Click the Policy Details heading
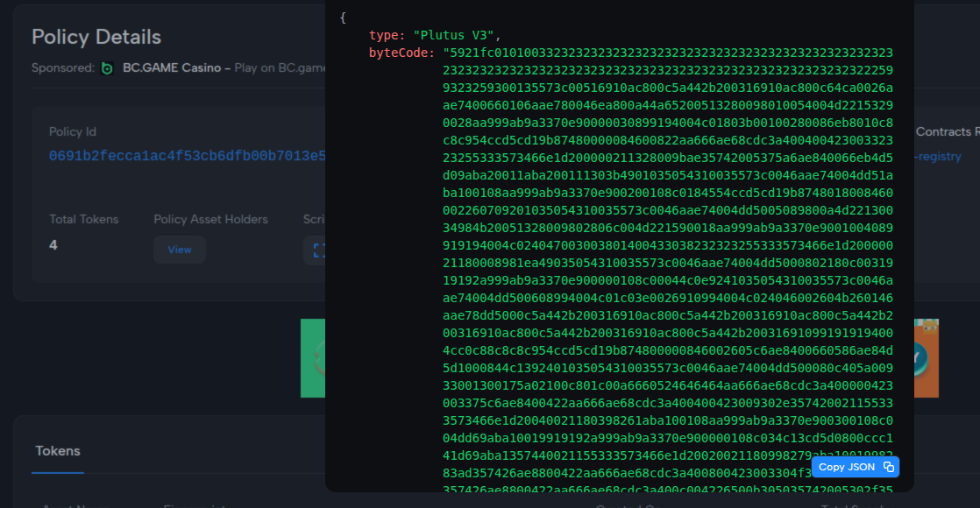 pos(96,37)
